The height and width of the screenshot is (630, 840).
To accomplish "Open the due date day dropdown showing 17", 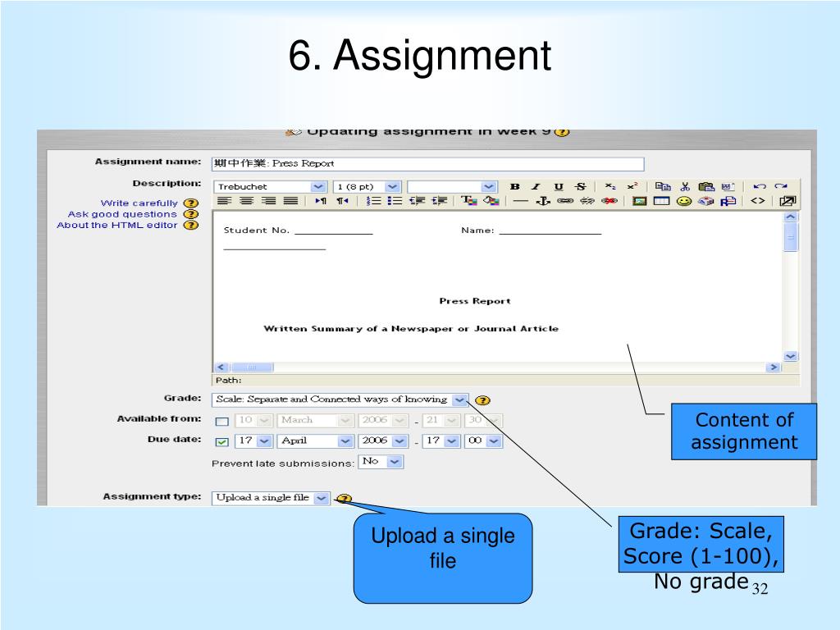I will 254,441.
